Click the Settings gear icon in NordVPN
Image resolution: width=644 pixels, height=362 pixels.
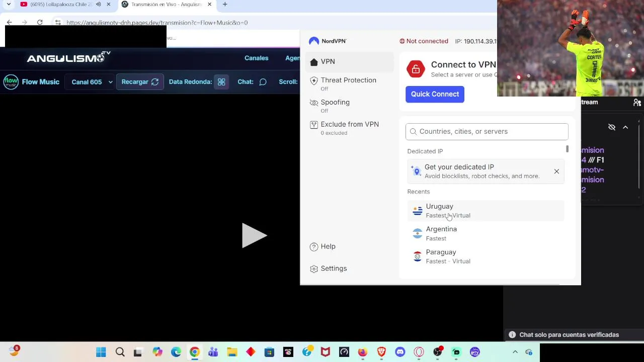[x=314, y=269]
